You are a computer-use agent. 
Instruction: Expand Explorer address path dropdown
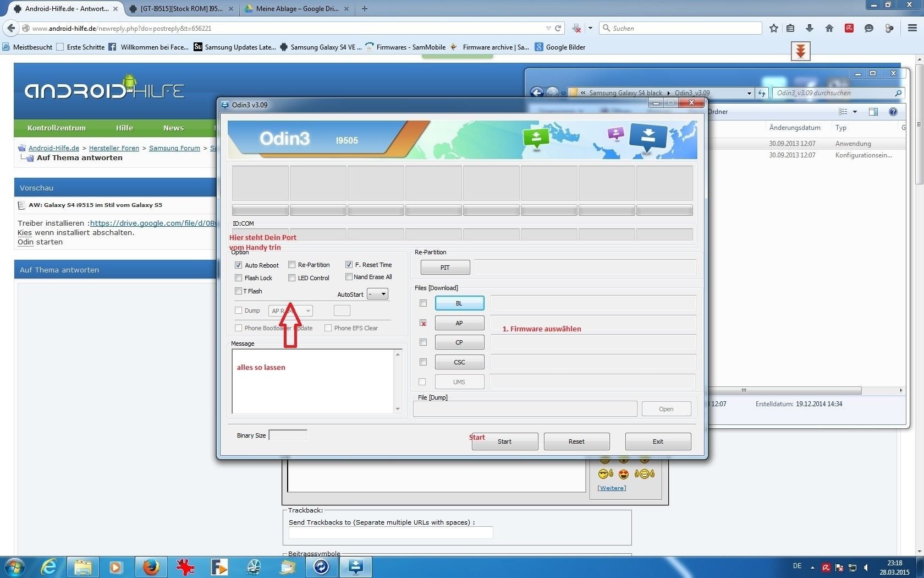749,93
